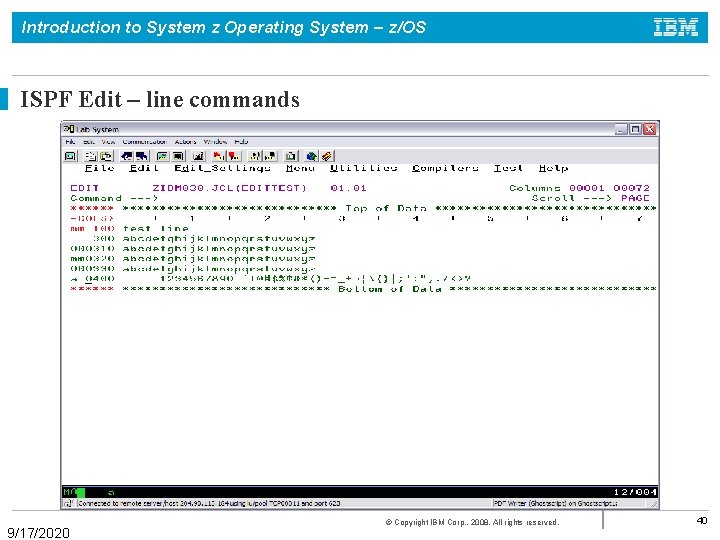Click the Help Index toolbar icon

coord(326,156)
